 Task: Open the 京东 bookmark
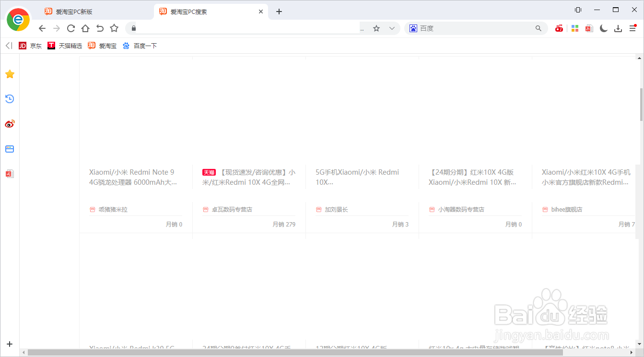[x=30, y=46]
